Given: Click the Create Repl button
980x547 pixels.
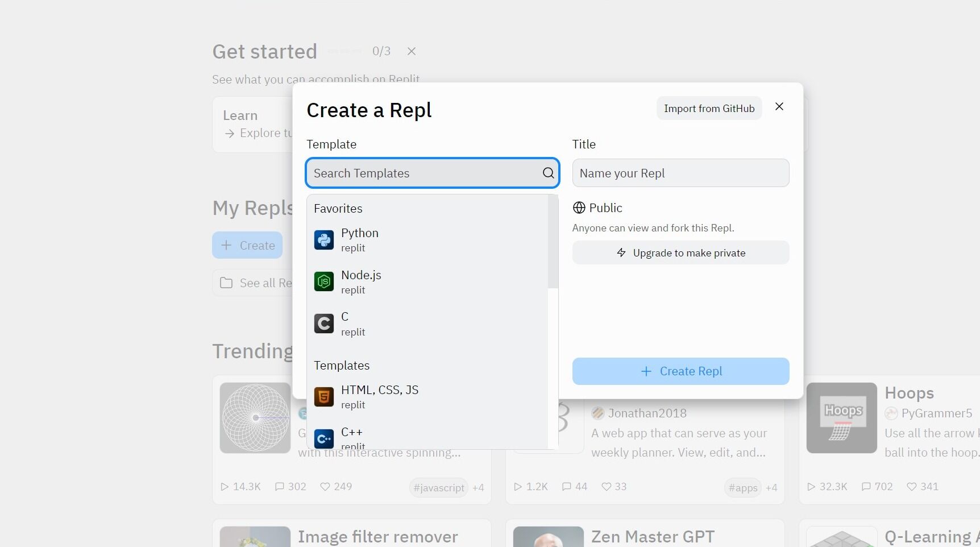Looking at the screenshot, I should pos(680,371).
